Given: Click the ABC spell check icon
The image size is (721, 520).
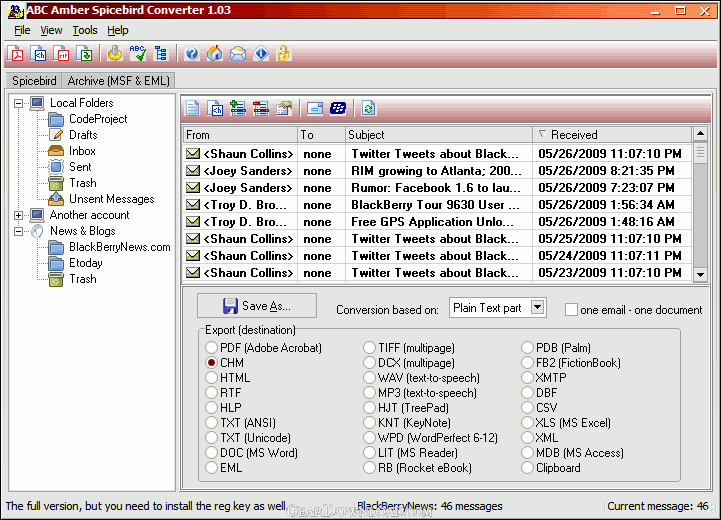Looking at the screenshot, I should click(137, 54).
